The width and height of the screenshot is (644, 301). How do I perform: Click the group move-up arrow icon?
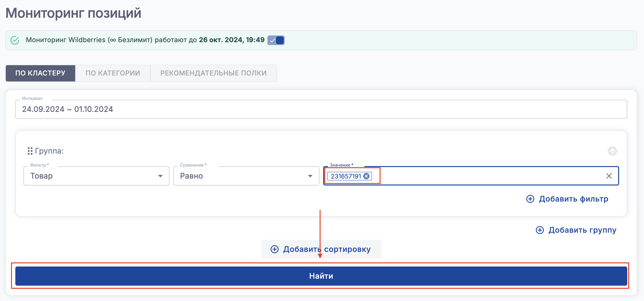(612, 151)
